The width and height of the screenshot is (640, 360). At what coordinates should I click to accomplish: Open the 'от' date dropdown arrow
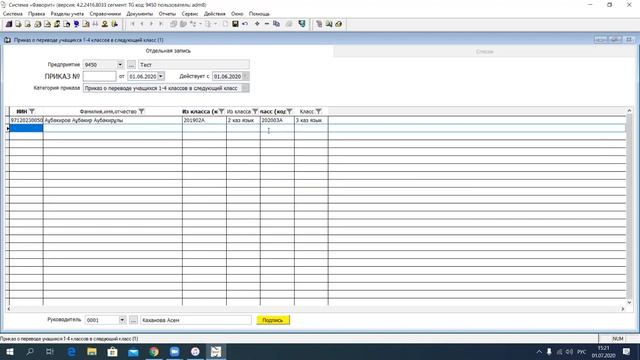click(161, 76)
